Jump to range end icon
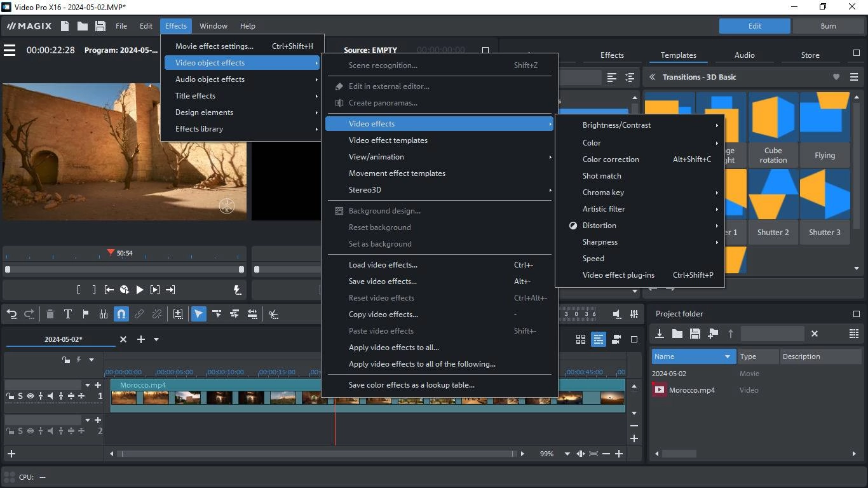This screenshot has height=488, width=868. pyautogui.click(x=170, y=290)
